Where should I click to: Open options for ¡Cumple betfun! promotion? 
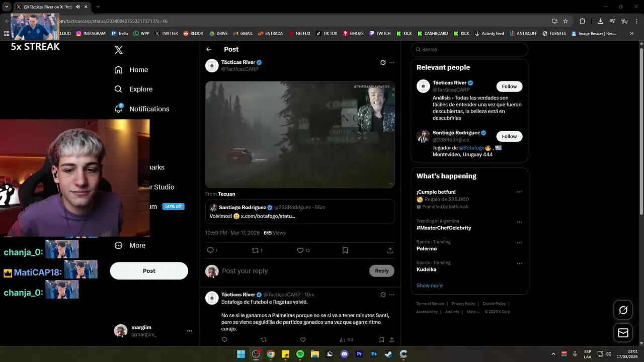pyautogui.click(x=519, y=192)
